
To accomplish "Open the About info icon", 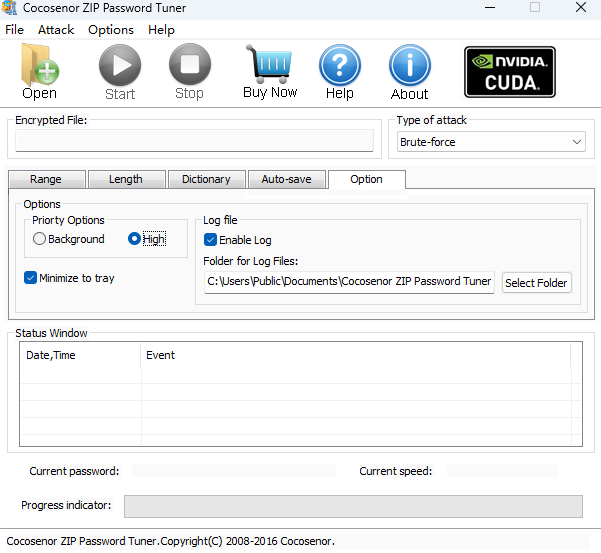I will pos(409,67).
